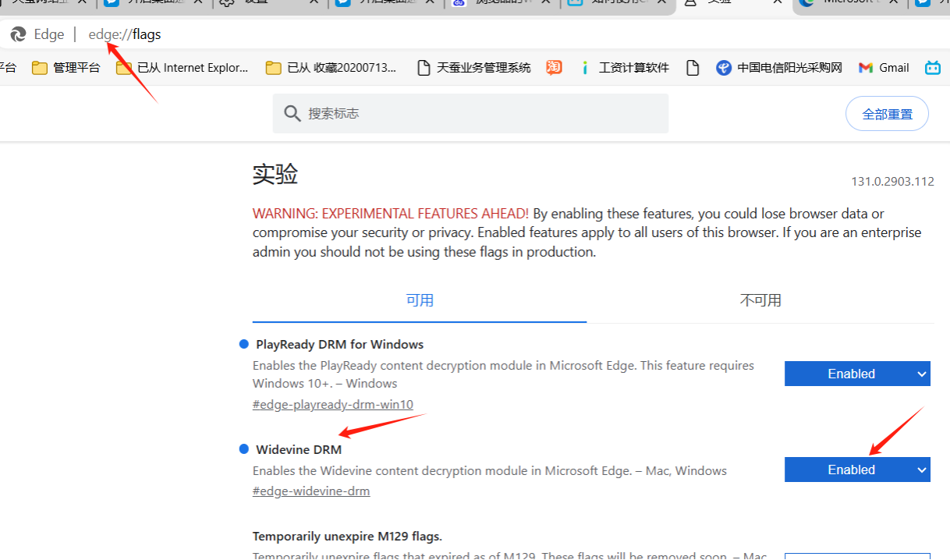Click the orange Taobao bookmark icon
Screen dimensions: 950x560
[554, 68]
